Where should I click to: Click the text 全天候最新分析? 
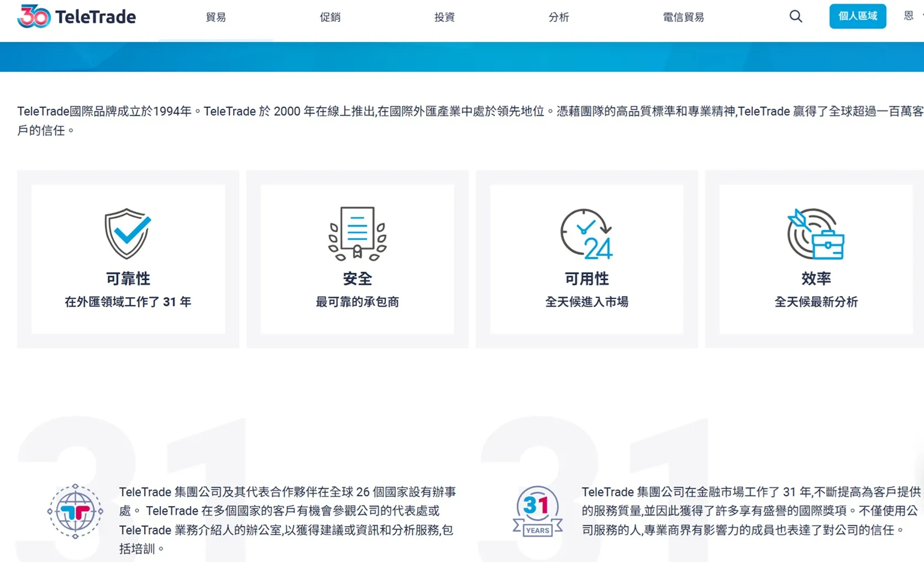(816, 302)
